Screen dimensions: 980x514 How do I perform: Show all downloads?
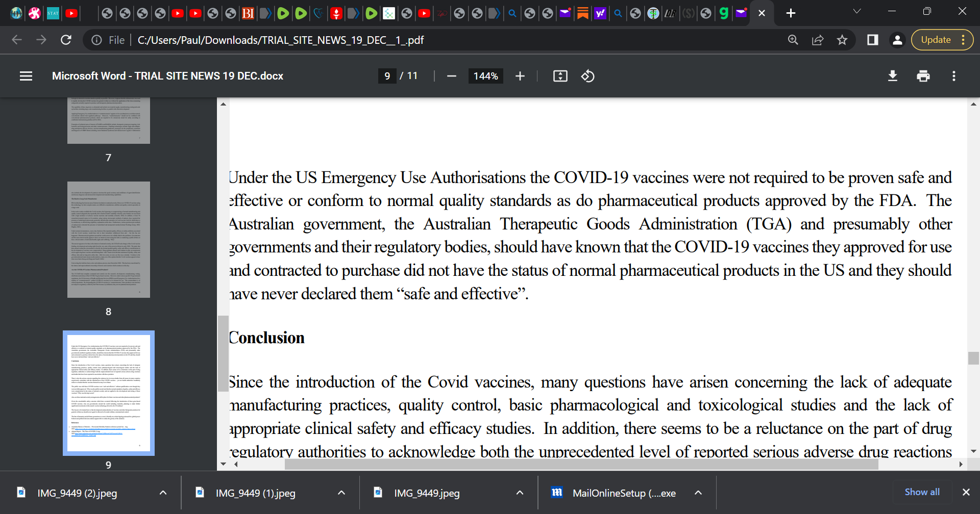tap(922, 492)
